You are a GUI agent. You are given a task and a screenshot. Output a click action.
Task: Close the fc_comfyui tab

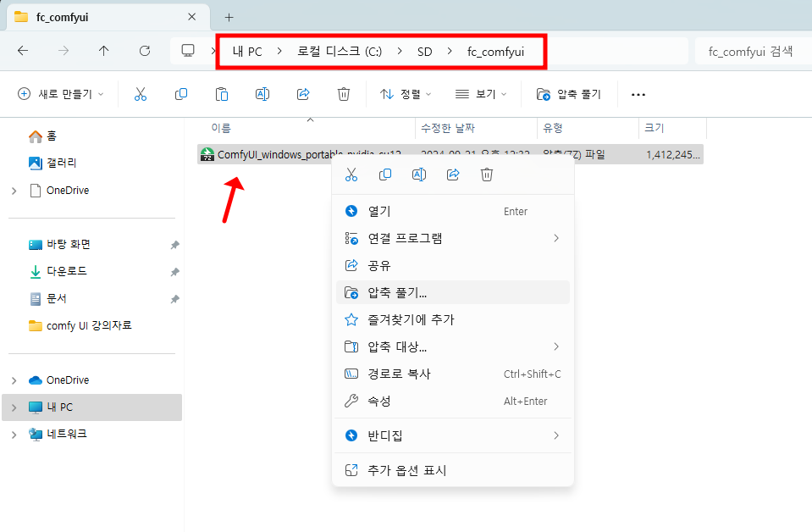click(x=191, y=17)
